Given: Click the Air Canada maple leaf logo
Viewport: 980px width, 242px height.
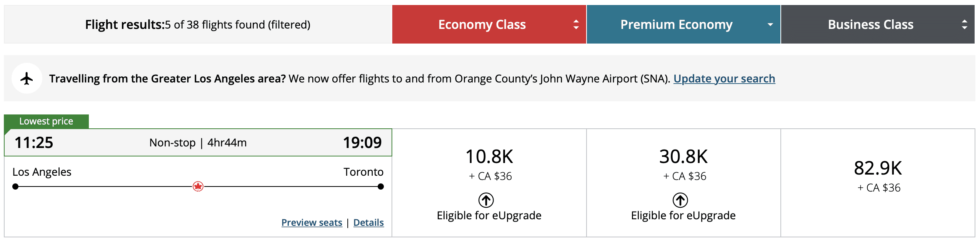Looking at the screenshot, I should click(198, 187).
